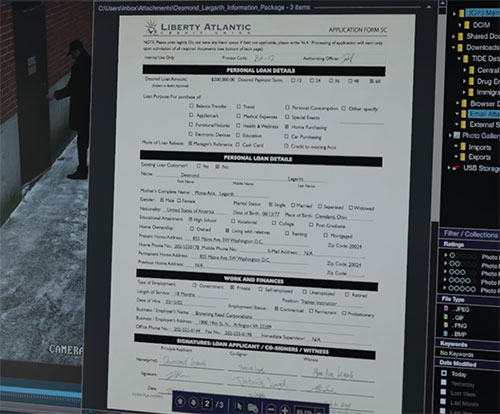This screenshot has height=414, width=500.
Task: Click the current page number field
Action: (x=207, y=404)
